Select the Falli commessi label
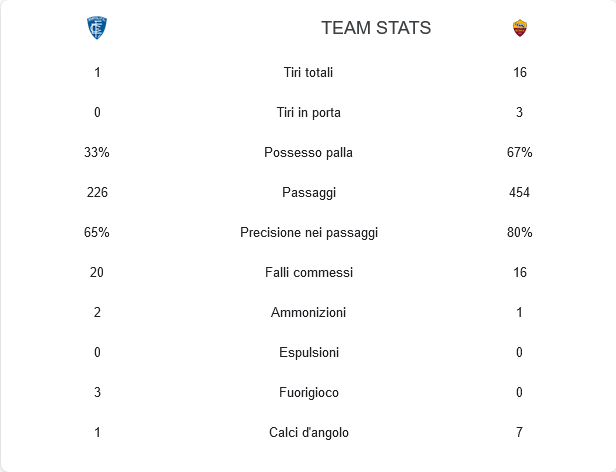This screenshot has height=472, width=616. 309,272
